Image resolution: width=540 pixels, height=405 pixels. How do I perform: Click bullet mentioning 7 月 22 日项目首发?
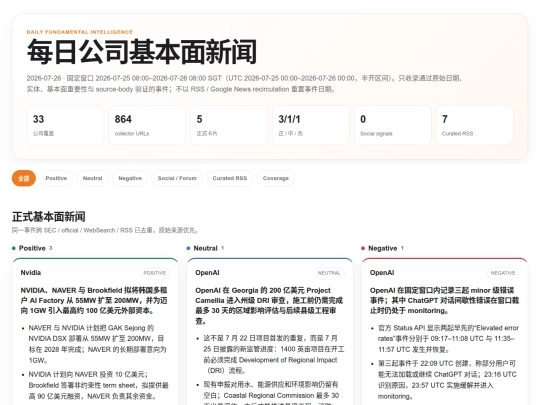point(273,354)
